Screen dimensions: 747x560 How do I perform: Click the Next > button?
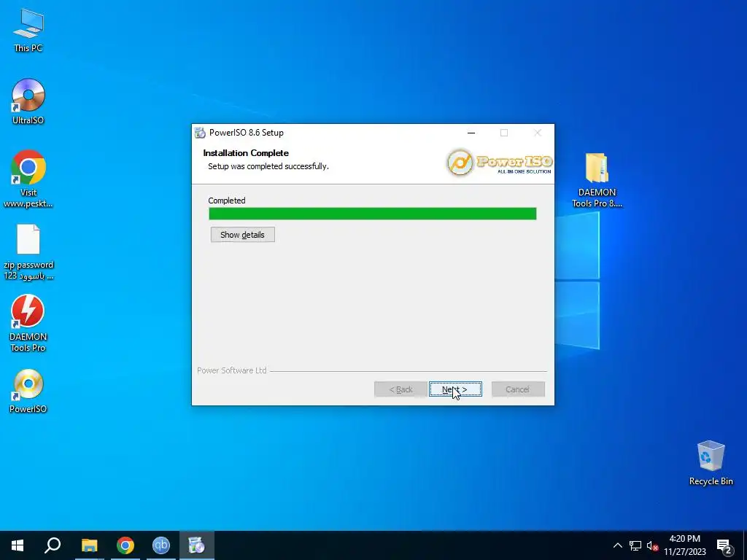pyautogui.click(x=455, y=389)
